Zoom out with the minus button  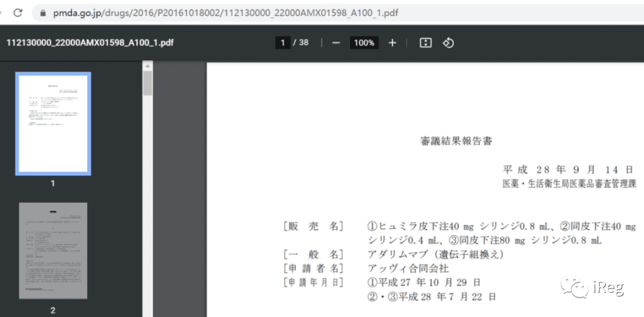(x=336, y=43)
